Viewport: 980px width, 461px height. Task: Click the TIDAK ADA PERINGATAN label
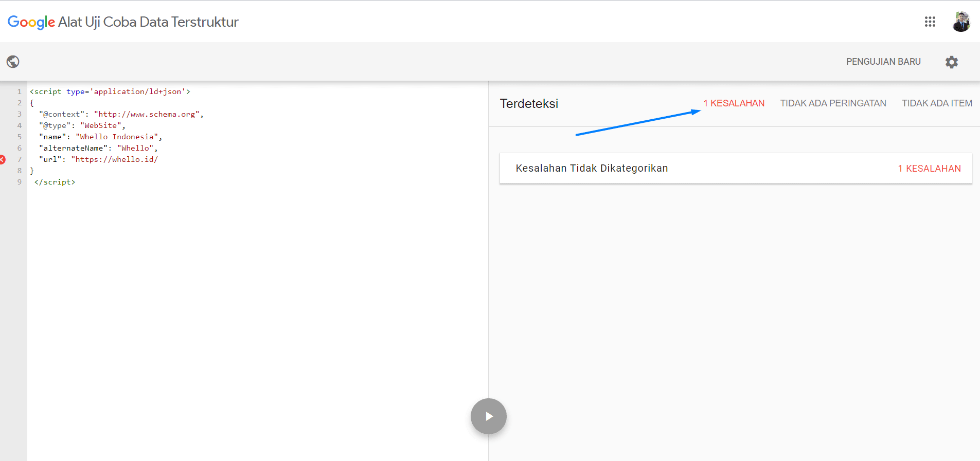click(833, 103)
